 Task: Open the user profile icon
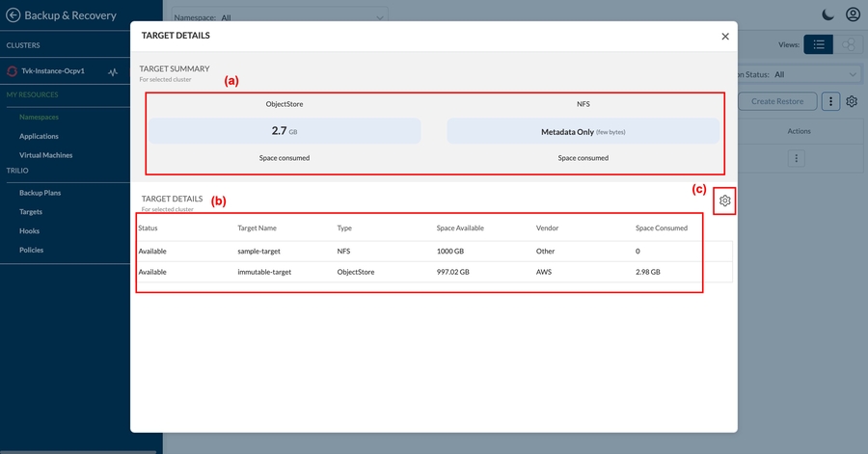(x=853, y=14)
